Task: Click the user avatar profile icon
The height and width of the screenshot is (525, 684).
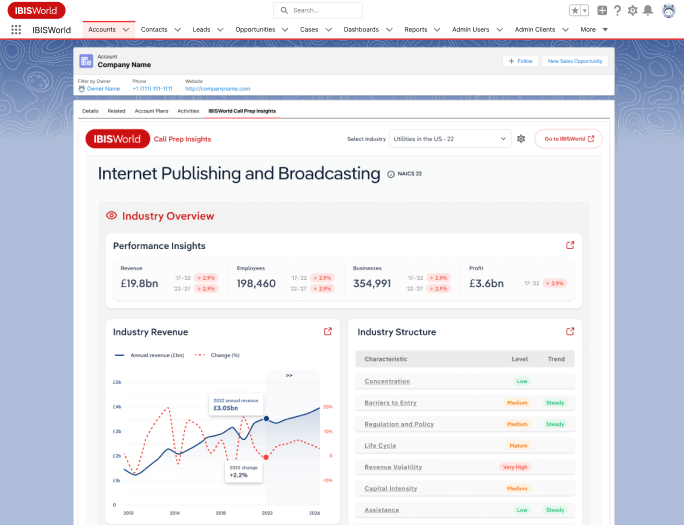Action: 669,10
